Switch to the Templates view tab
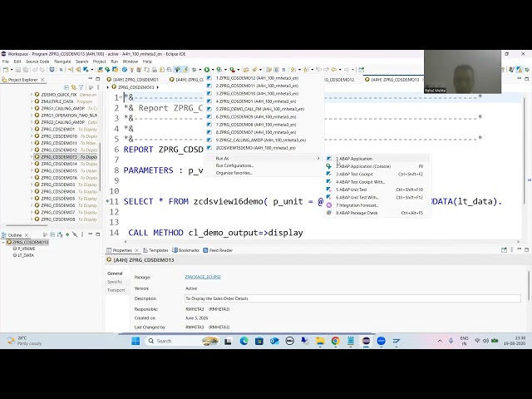The image size is (532, 399). point(155,250)
